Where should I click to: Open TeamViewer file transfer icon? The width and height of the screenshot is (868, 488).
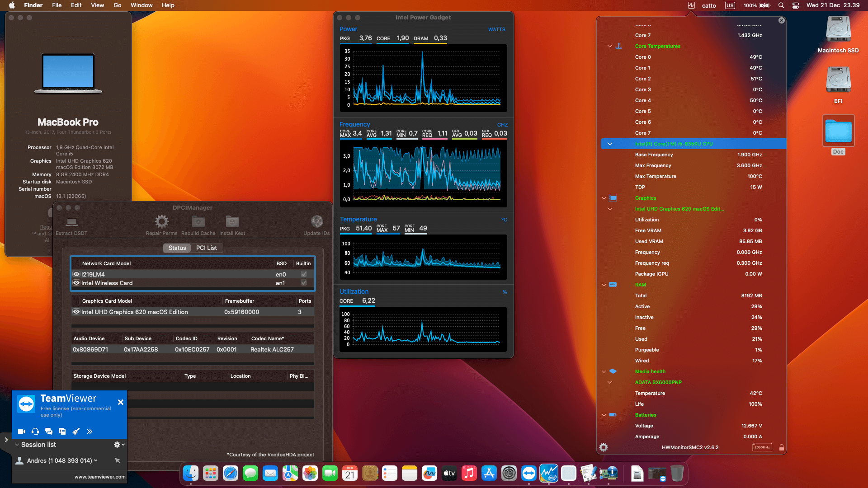pos(62,432)
